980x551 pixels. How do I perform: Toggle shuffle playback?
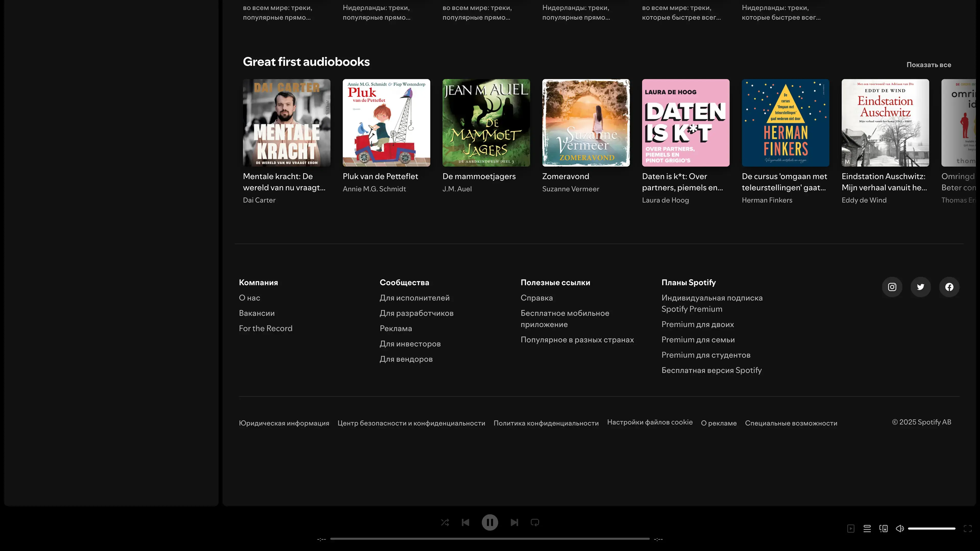click(445, 522)
